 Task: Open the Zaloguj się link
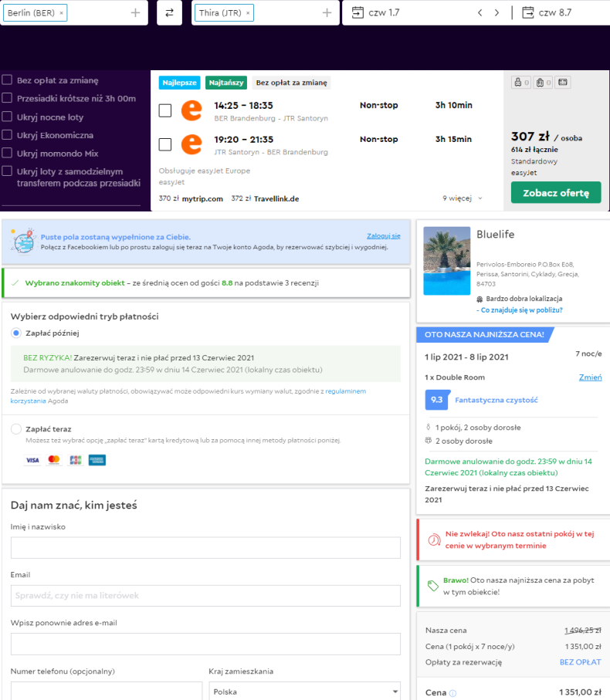(384, 235)
